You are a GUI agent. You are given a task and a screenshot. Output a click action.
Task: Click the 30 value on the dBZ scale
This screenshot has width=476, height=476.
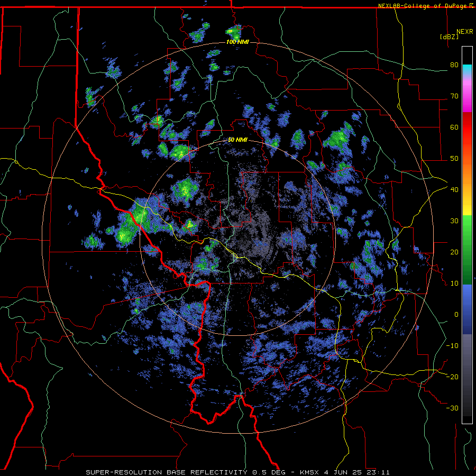pos(454,221)
